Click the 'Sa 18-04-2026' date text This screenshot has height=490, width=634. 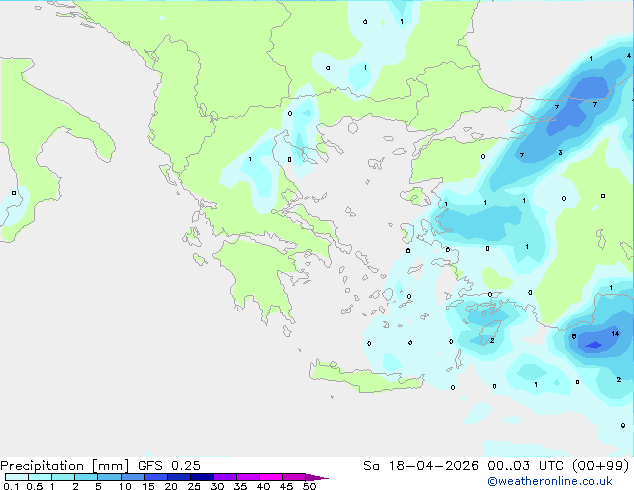pos(421,466)
